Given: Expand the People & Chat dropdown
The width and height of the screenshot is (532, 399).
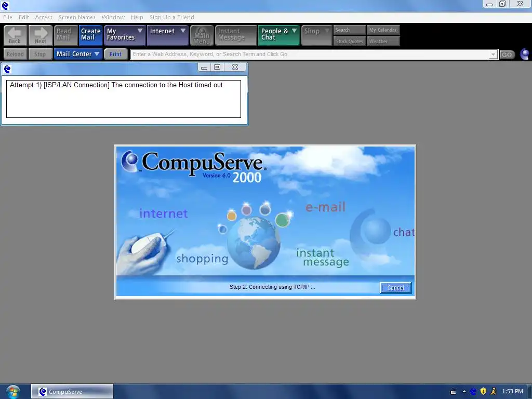Looking at the screenshot, I should pyautogui.click(x=279, y=35).
